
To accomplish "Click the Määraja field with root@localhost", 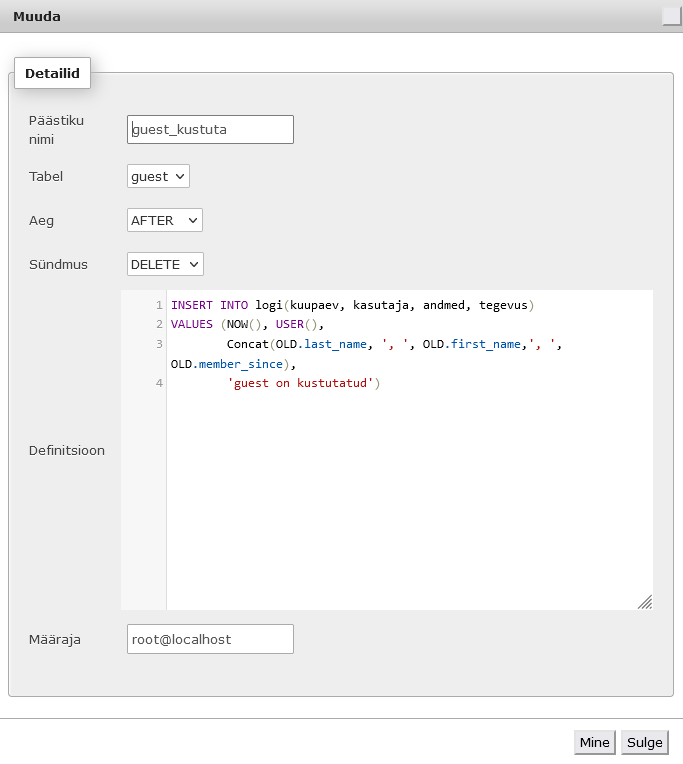I will pos(210,639).
